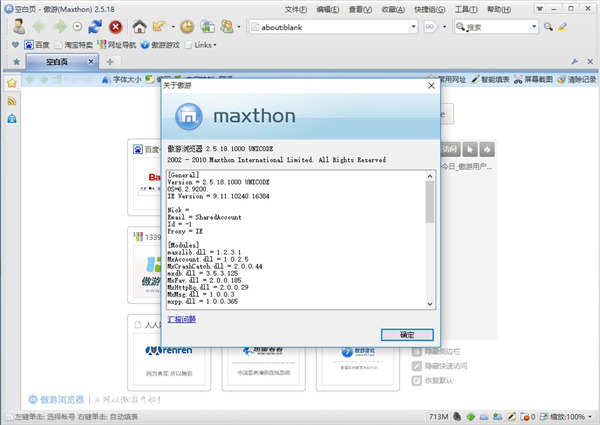Open the 编辑(E) menu
The height and width of the screenshot is (425, 600).
(328, 9)
